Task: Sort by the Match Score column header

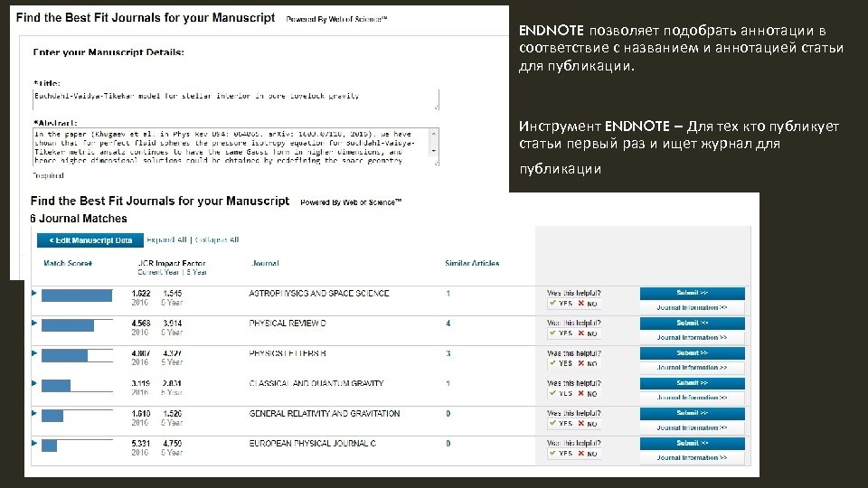Action: click(x=68, y=263)
